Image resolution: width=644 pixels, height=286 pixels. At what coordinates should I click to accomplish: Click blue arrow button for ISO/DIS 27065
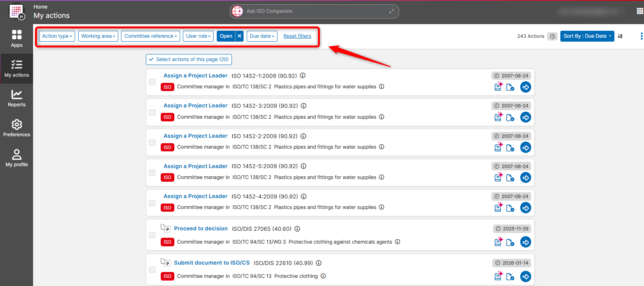[526, 242]
